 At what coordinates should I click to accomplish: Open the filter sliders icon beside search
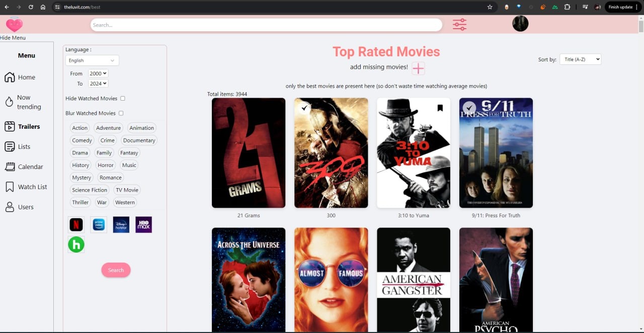point(459,24)
